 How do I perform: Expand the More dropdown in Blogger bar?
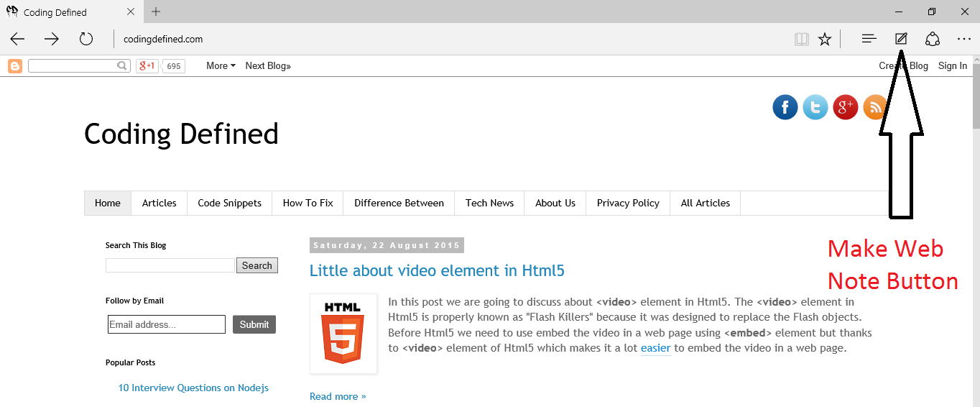coord(221,65)
